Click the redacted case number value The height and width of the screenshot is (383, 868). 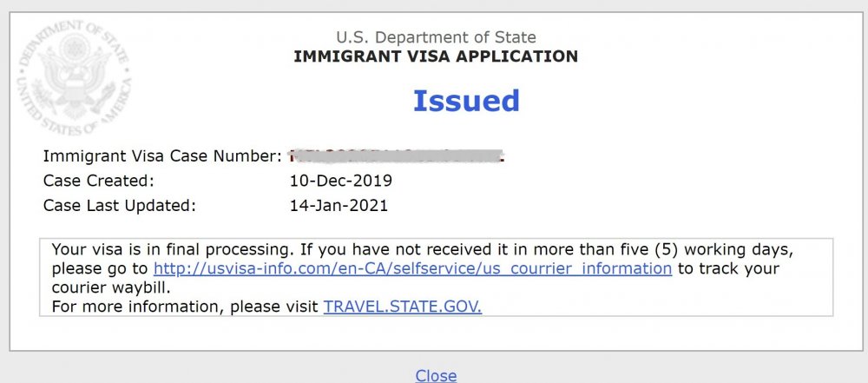pos(397,156)
